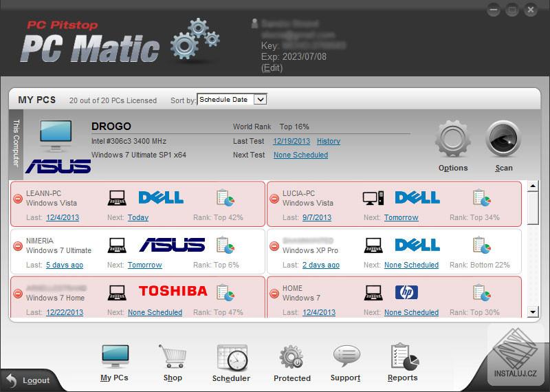550x392 pixels.
Task: Go to My PCs section
Action: pyautogui.click(x=115, y=363)
